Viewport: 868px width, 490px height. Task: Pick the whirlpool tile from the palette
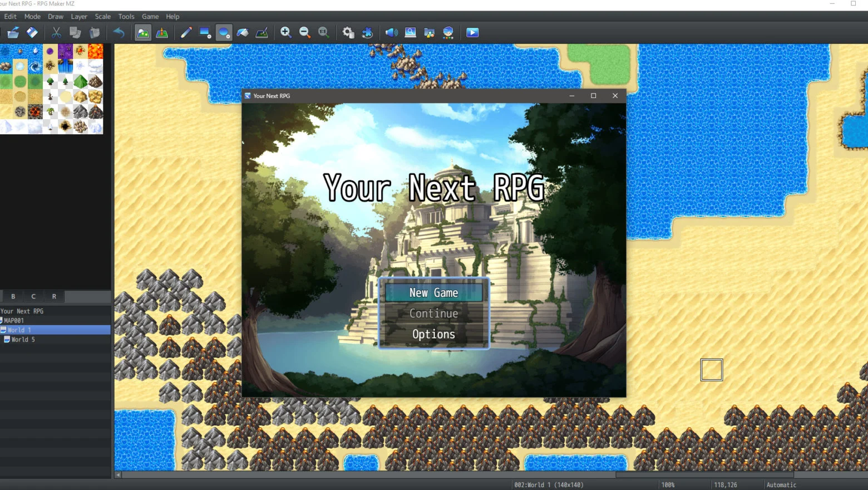(35, 67)
